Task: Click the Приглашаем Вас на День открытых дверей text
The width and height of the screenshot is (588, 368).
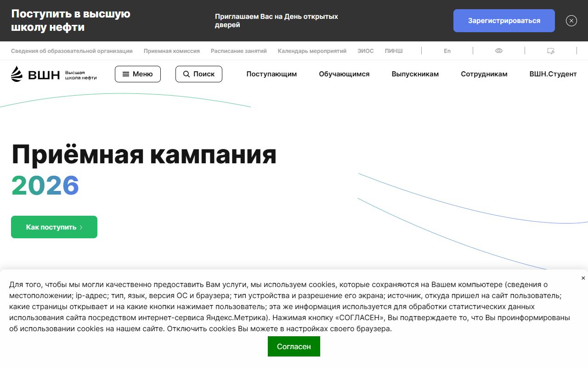Action: tap(277, 21)
